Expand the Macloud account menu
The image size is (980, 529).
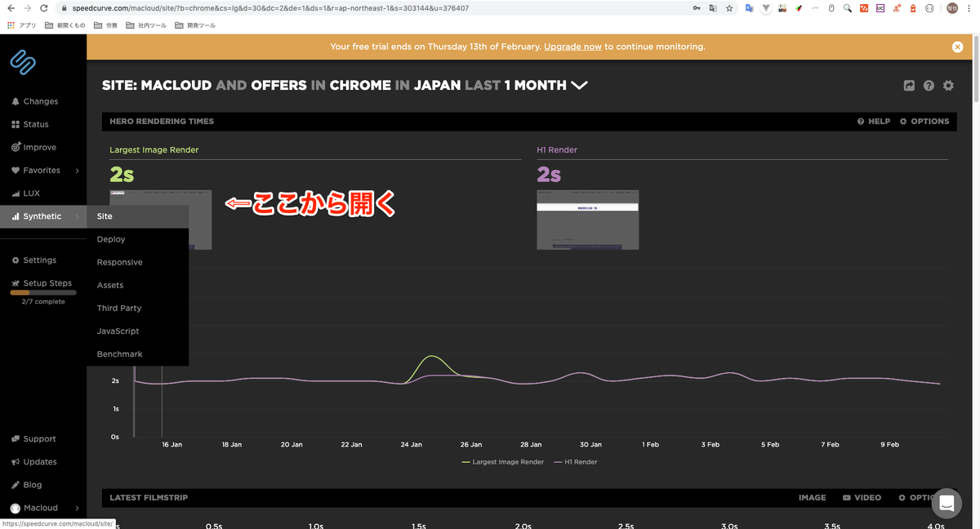[x=43, y=508]
